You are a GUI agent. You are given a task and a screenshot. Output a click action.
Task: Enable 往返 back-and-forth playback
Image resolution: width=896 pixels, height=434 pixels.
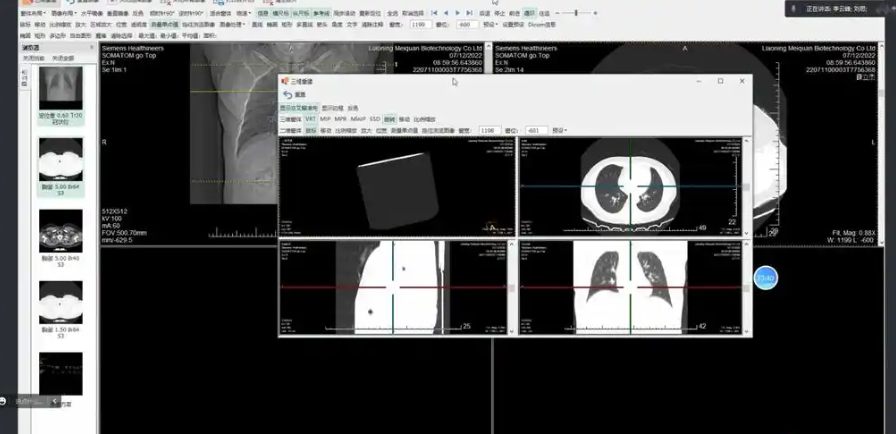click(x=545, y=13)
